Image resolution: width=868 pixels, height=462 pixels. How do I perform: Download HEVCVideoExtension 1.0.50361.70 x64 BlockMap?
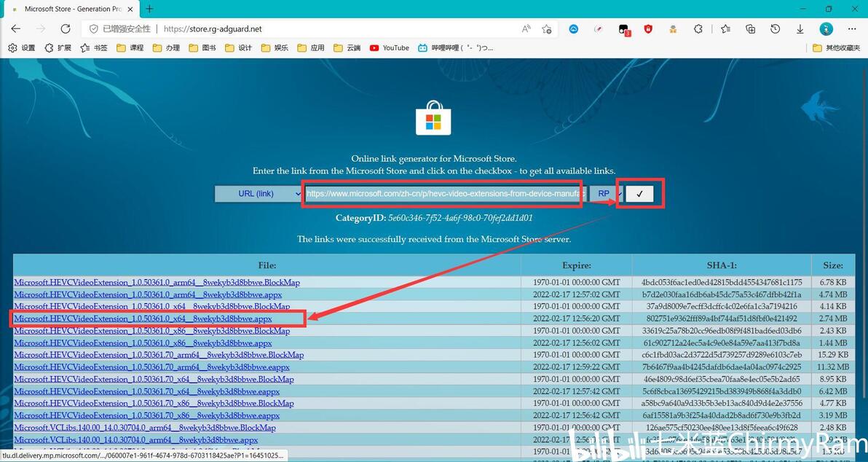pyautogui.click(x=154, y=380)
